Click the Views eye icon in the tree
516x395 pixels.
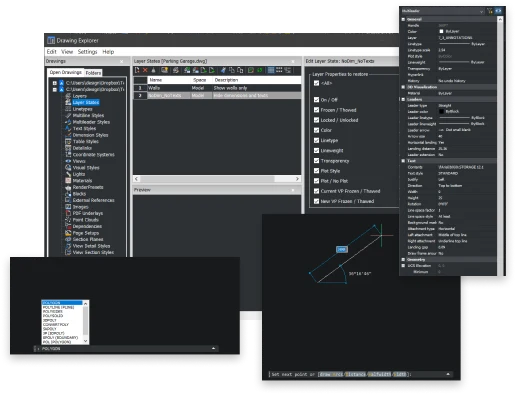tap(68, 161)
